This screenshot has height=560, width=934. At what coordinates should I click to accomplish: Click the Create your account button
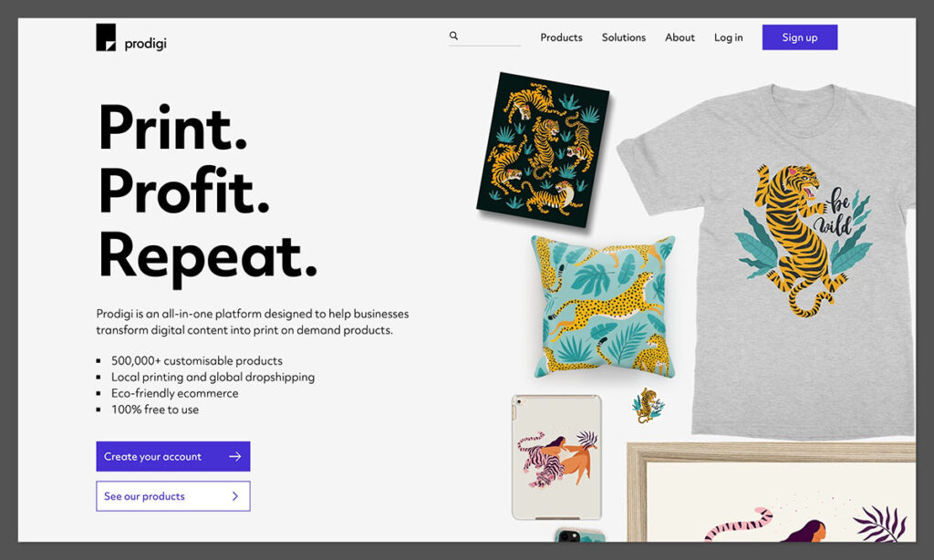[173, 456]
